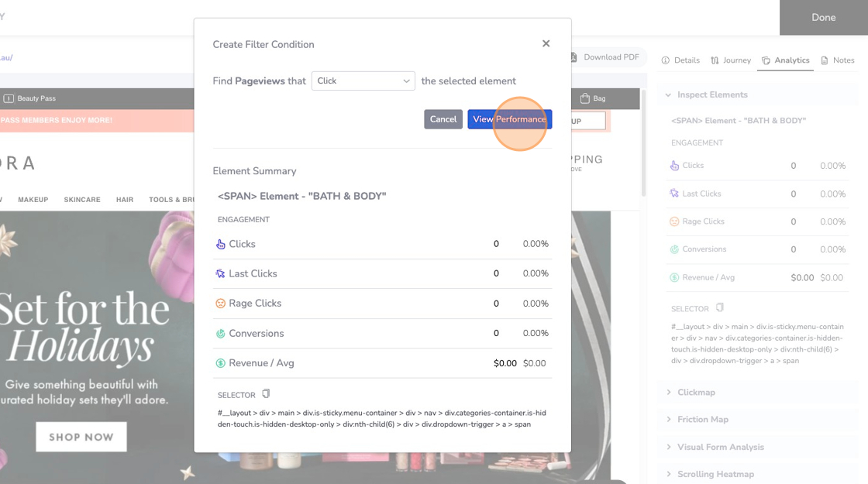Switch to the Details tab
868x484 pixels.
pyautogui.click(x=680, y=60)
